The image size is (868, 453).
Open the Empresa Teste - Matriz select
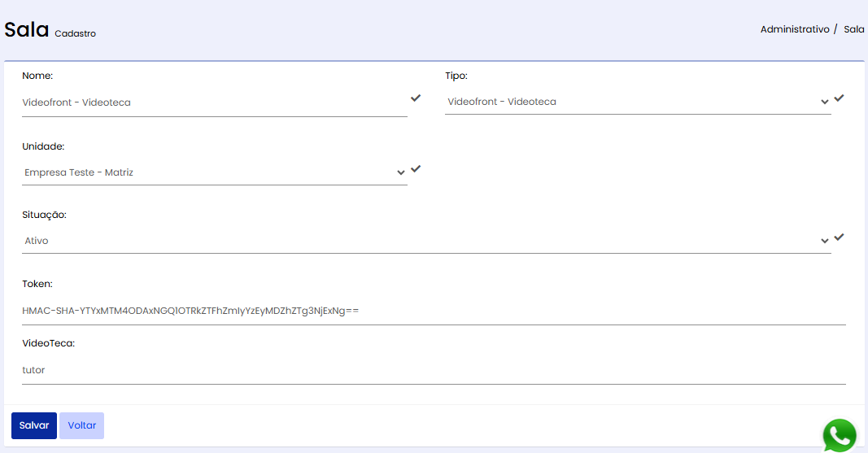pos(215,172)
